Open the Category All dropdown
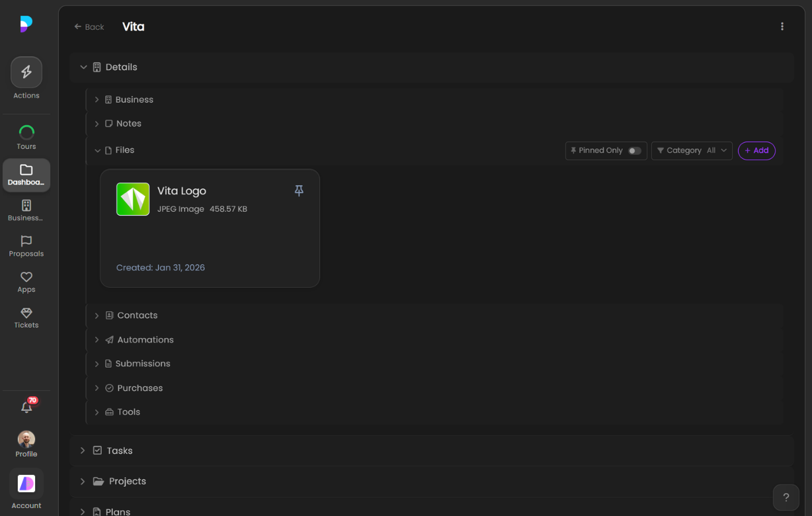 pyautogui.click(x=692, y=151)
